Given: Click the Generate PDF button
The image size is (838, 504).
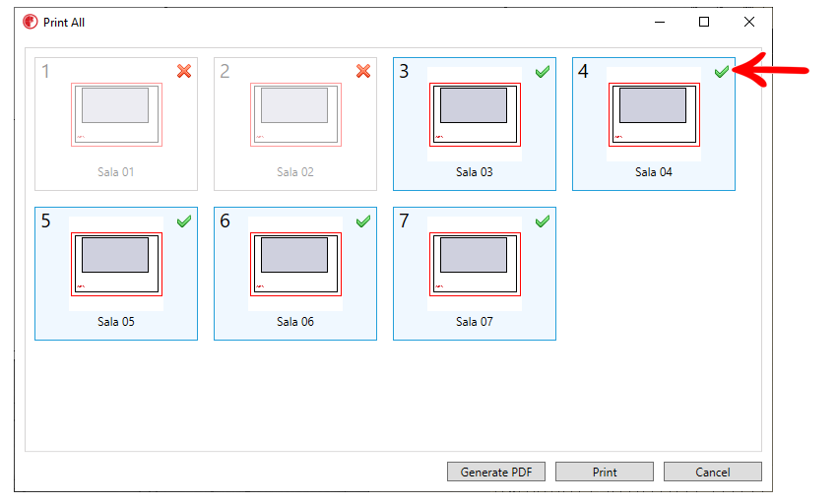Looking at the screenshot, I should click(496, 472).
